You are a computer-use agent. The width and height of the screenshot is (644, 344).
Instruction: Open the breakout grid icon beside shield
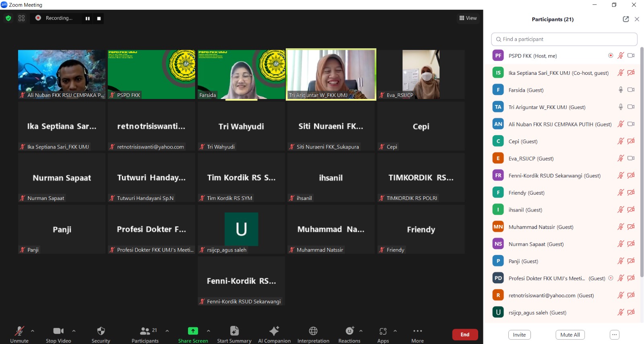pos(21,18)
